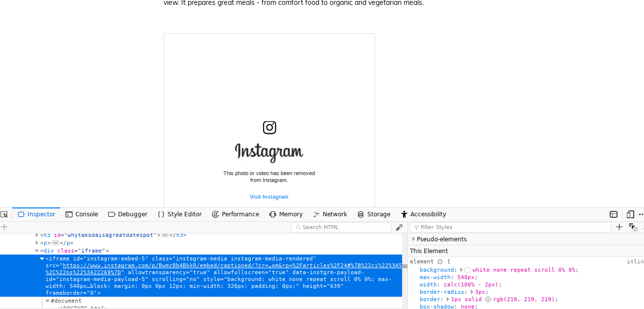This screenshot has height=309, width=644.
Task: Expand the p element node
Action: (37, 243)
